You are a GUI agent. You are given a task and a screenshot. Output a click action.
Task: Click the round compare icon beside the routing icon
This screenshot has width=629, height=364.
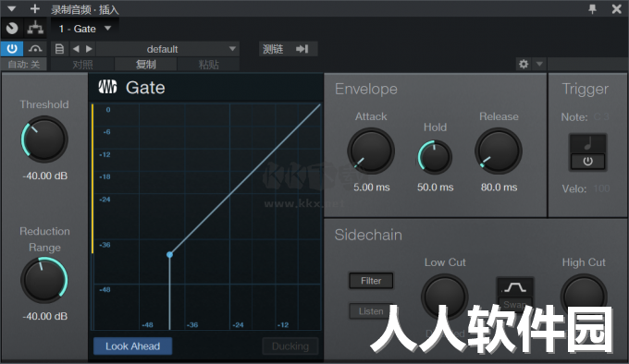coord(12,28)
